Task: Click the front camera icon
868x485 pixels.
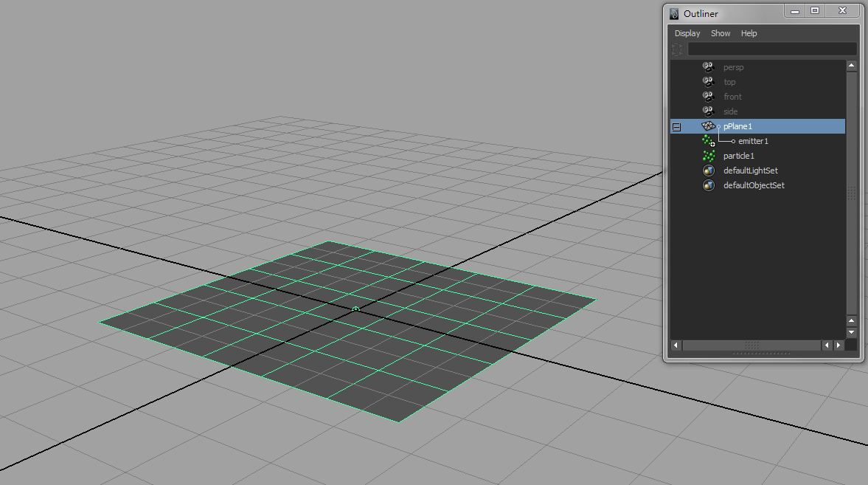Action: [708, 97]
